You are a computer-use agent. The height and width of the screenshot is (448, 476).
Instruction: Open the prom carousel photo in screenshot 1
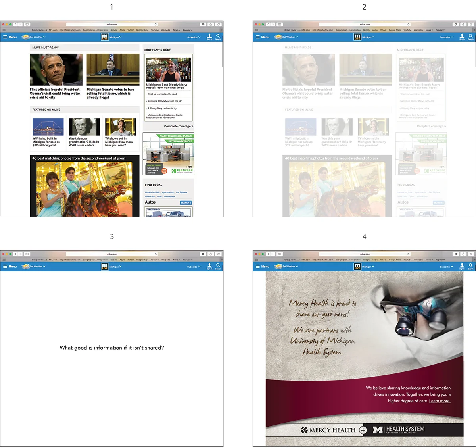point(84,189)
